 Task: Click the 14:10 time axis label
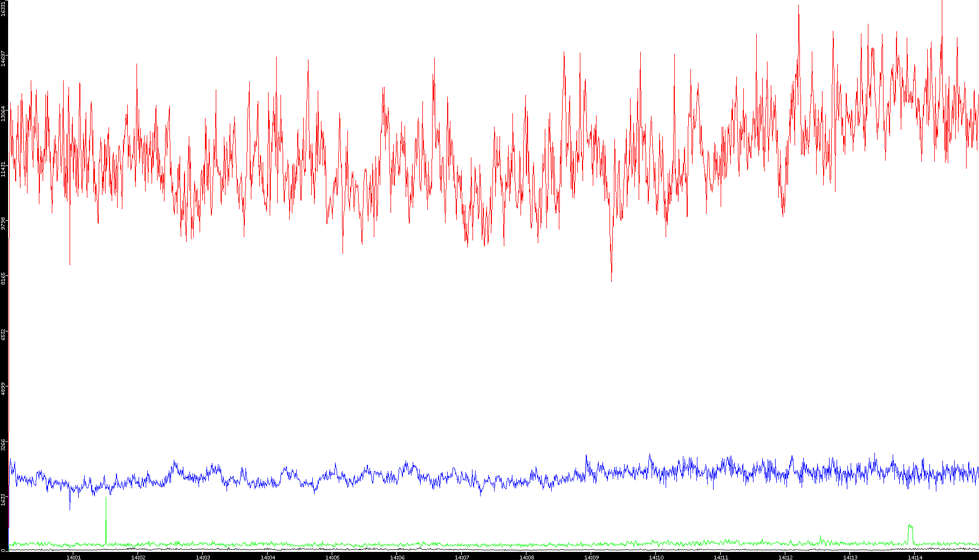[656, 557]
